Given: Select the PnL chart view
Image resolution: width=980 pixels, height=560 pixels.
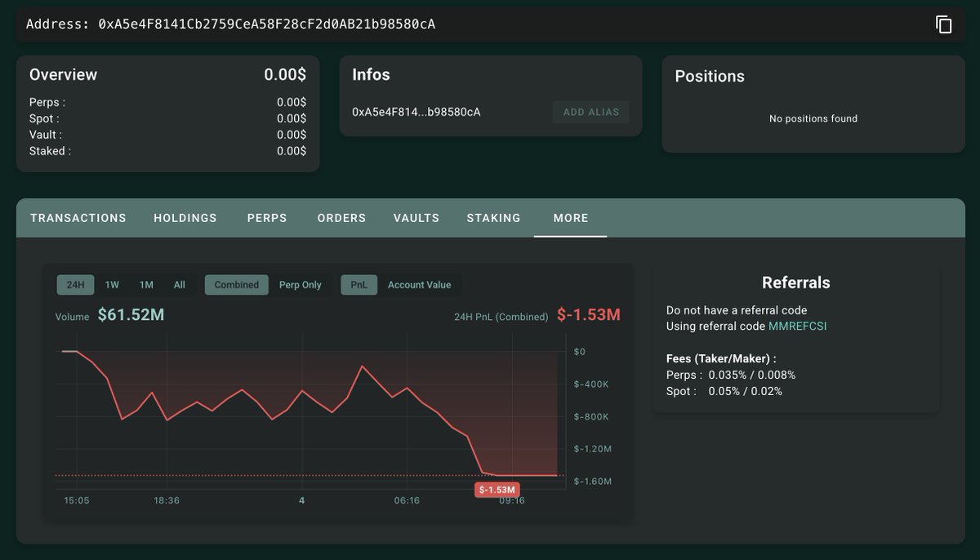Looking at the screenshot, I should click(359, 285).
